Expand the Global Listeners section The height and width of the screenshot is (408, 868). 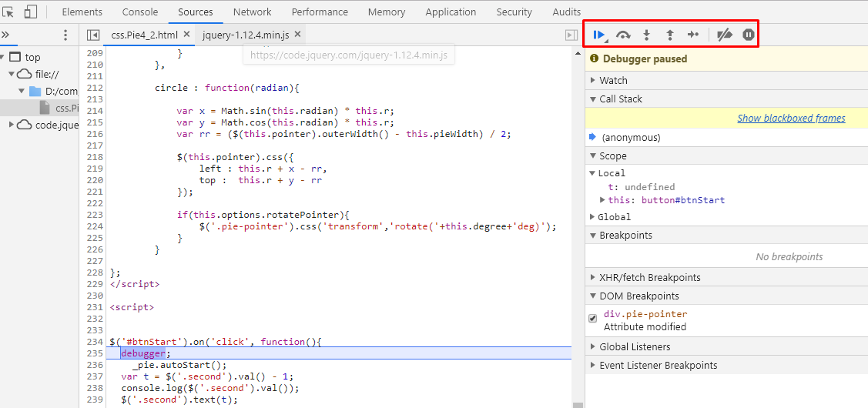(593, 347)
